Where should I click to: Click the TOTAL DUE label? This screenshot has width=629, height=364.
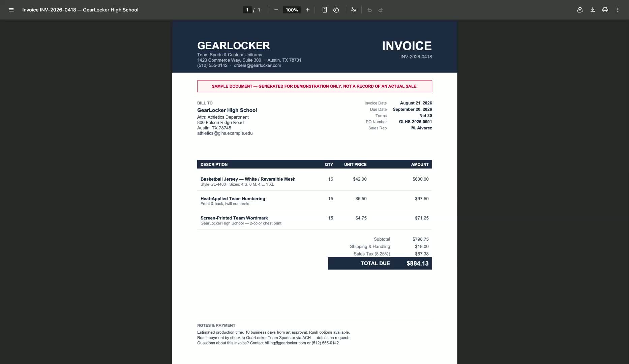375,264
